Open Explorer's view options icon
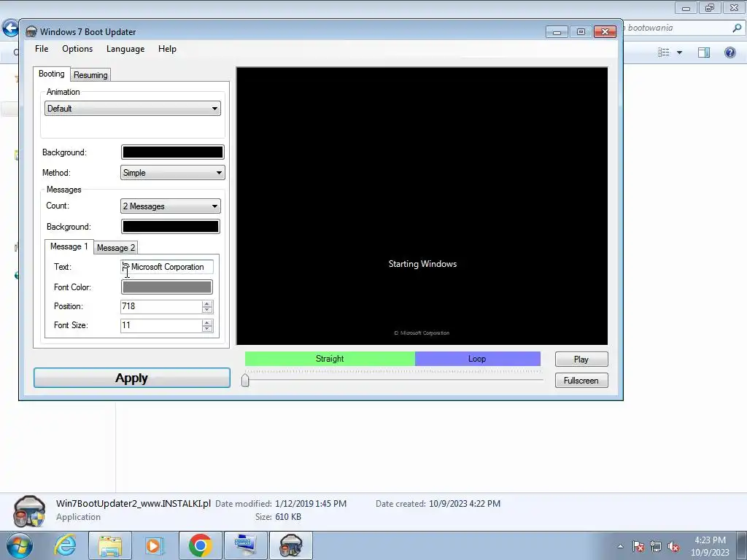This screenshot has height=560, width=747. (x=664, y=52)
